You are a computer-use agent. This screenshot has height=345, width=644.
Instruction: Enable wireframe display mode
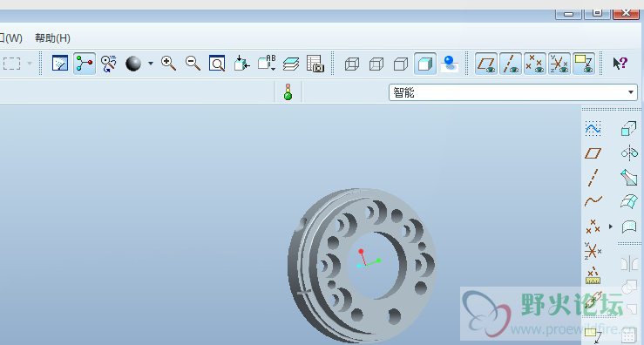[x=352, y=64]
